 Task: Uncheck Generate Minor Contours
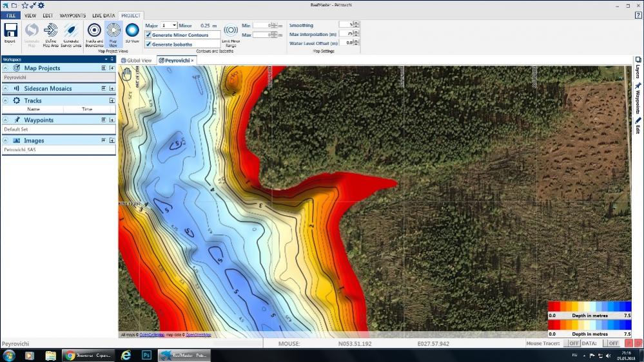point(148,35)
